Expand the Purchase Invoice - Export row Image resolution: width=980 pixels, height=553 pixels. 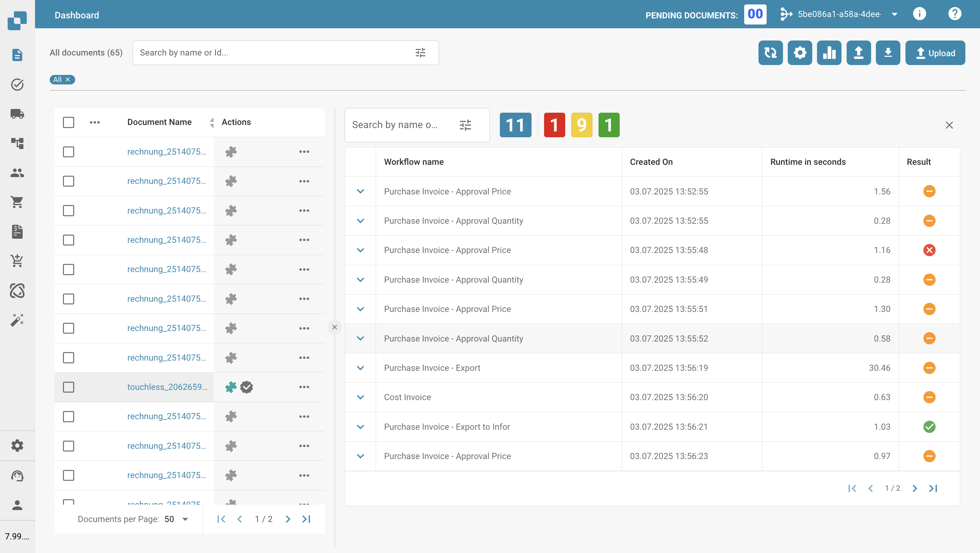pyautogui.click(x=360, y=368)
